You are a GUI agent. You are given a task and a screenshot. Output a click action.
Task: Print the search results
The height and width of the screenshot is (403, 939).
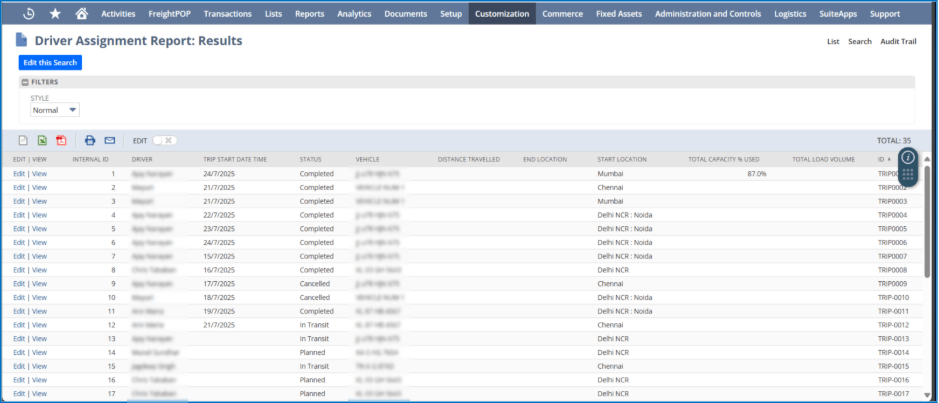pos(90,141)
